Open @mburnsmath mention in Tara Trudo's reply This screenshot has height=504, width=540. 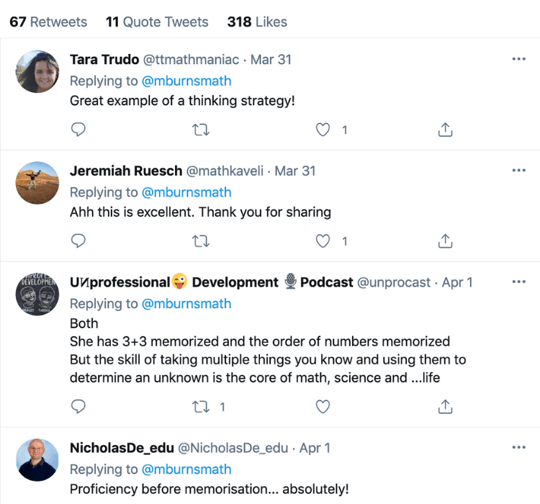click(x=186, y=81)
